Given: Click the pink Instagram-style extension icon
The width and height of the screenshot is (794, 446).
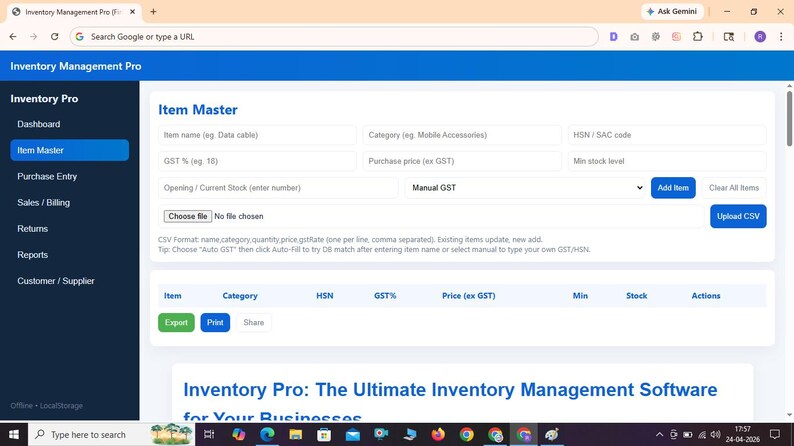Looking at the screenshot, I should coord(677,36).
